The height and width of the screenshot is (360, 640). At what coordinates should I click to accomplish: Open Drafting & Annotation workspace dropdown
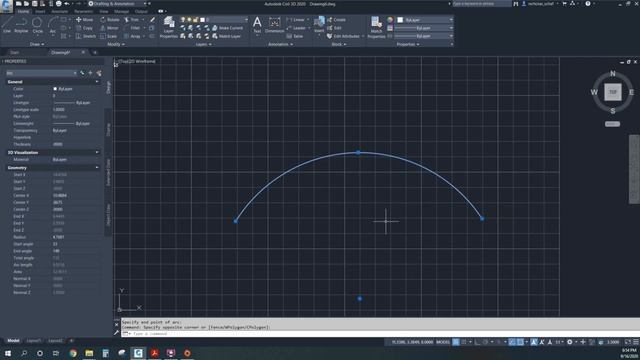coord(118,4)
